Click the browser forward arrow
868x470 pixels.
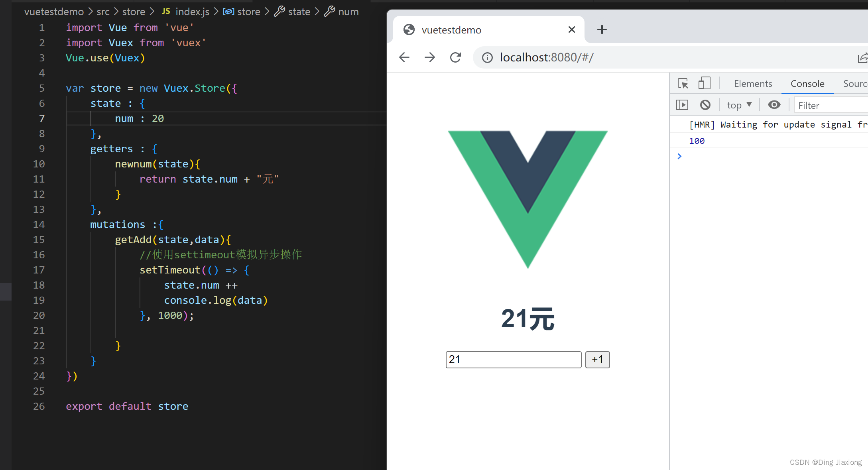point(430,57)
